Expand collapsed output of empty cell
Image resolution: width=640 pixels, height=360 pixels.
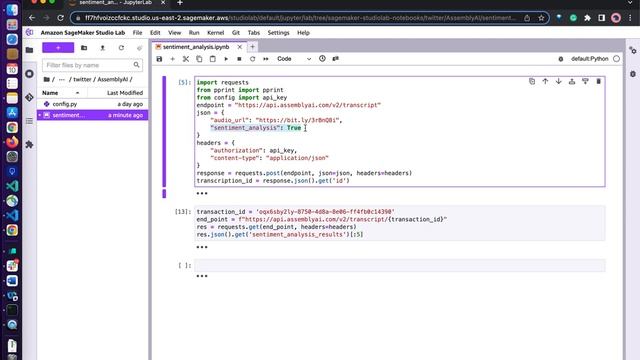point(202,276)
